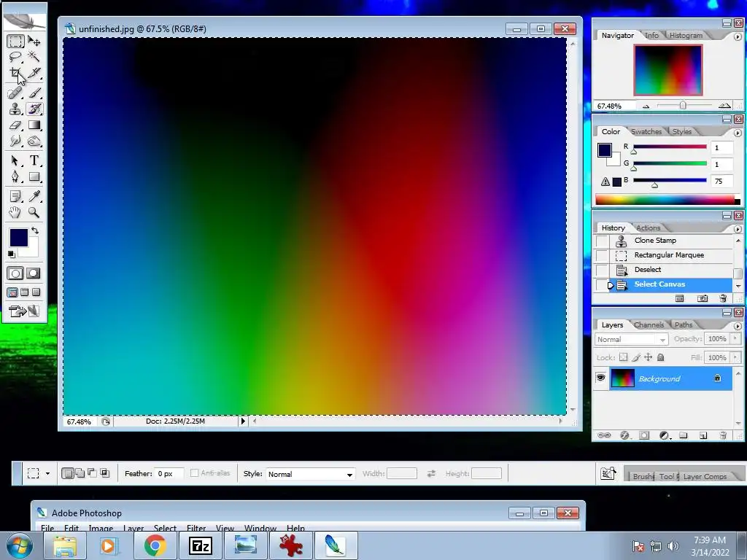Switch to the Info tab

(x=651, y=35)
